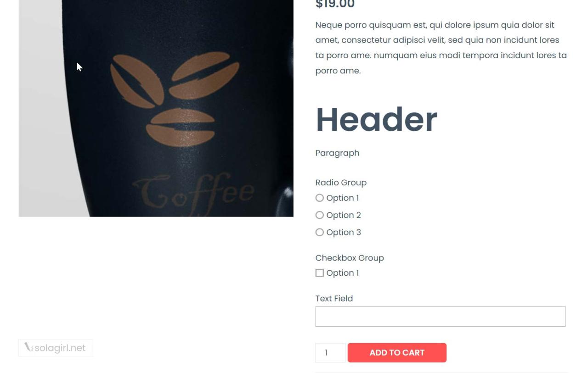
Task: Click the Paragraph text below Header
Action: (337, 153)
